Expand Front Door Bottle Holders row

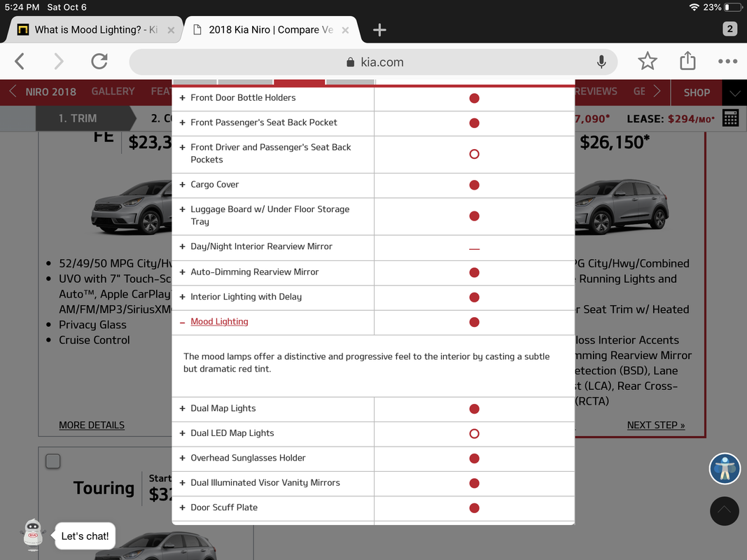click(182, 97)
